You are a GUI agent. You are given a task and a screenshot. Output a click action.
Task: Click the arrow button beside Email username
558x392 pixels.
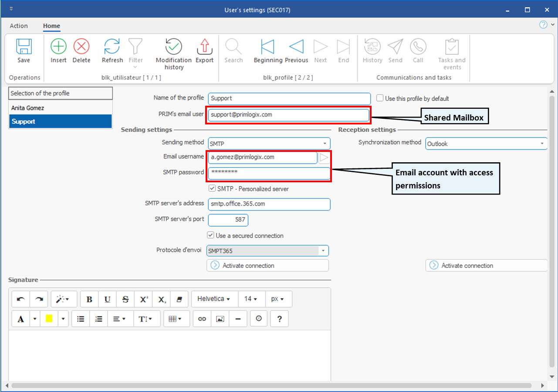pyautogui.click(x=324, y=157)
